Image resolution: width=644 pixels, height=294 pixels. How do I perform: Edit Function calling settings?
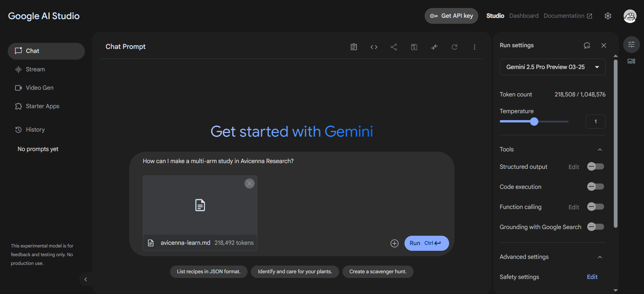[x=574, y=207]
